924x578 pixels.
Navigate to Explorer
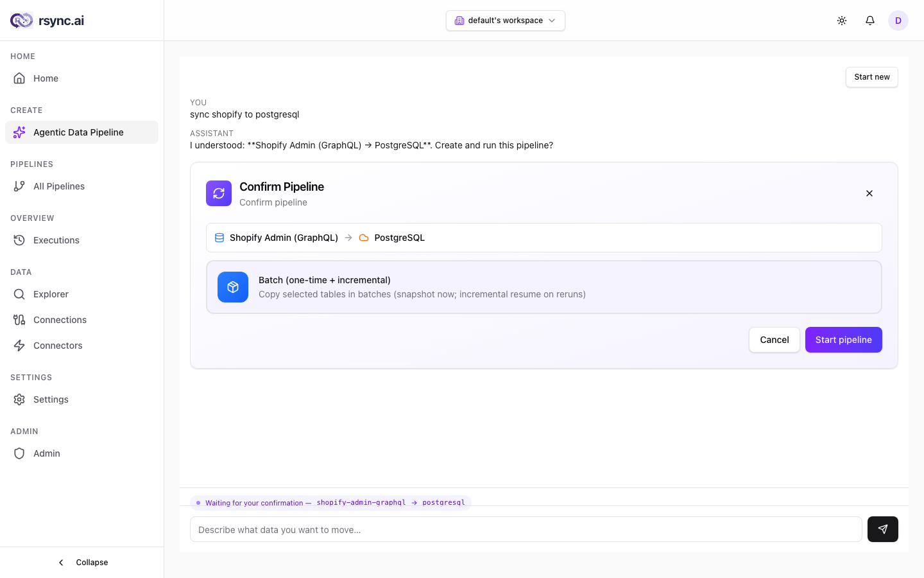[x=81, y=294]
